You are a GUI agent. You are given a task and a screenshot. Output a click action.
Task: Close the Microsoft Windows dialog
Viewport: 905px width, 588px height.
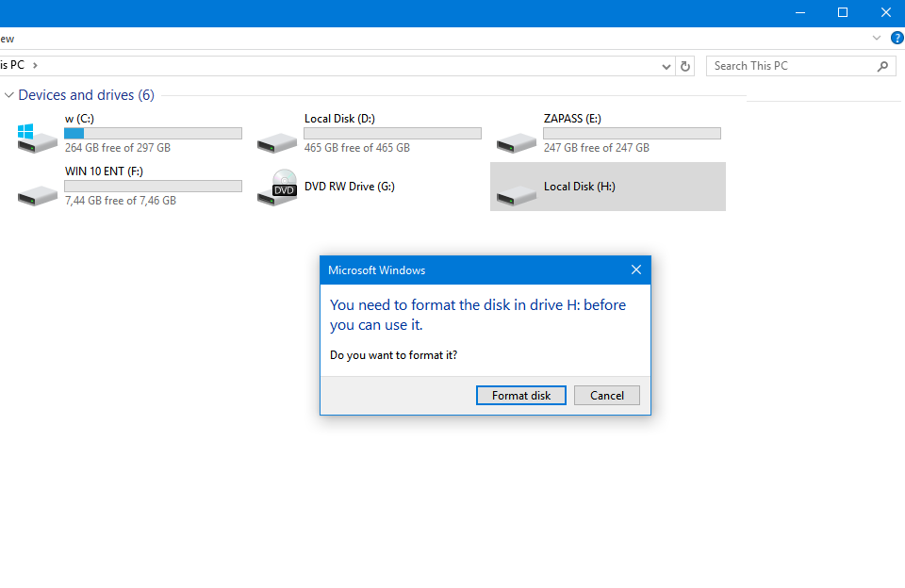[x=636, y=270]
